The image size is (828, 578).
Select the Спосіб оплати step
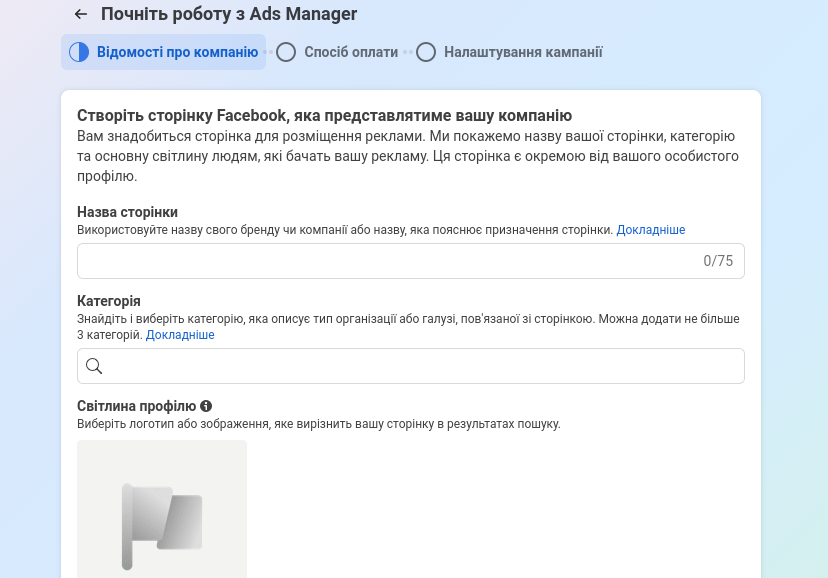[338, 52]
